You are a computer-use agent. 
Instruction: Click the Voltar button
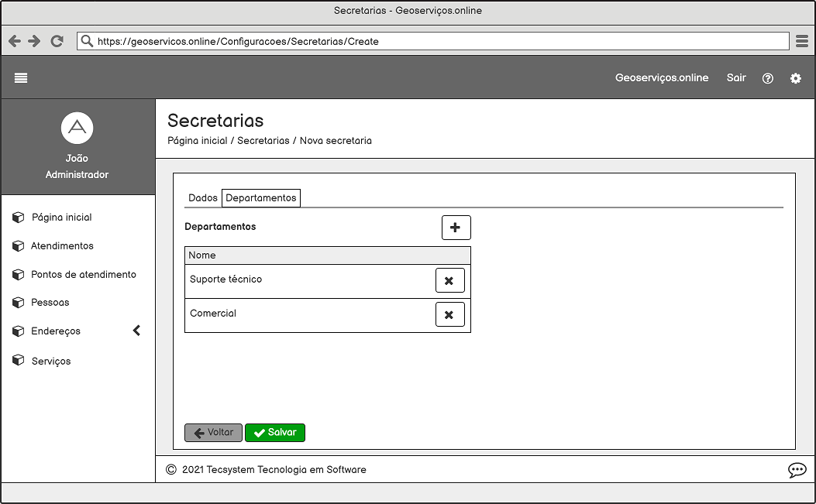coord(213,433)
